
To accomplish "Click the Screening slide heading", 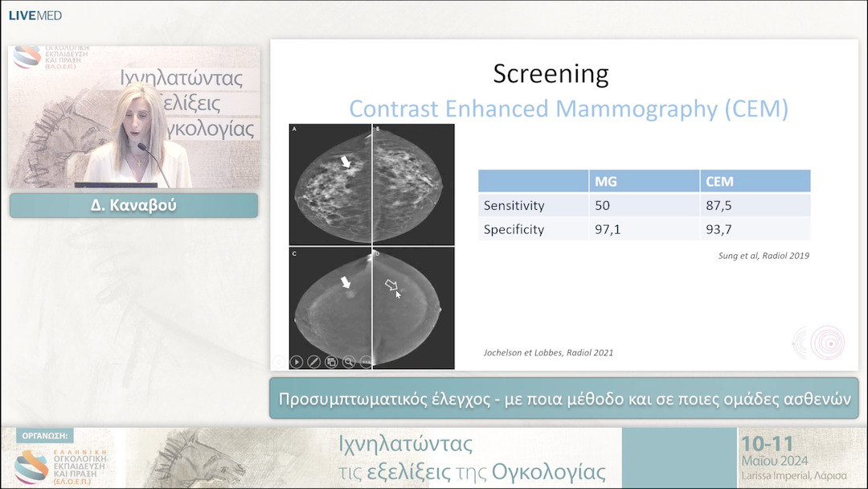I will pos(551,74).
